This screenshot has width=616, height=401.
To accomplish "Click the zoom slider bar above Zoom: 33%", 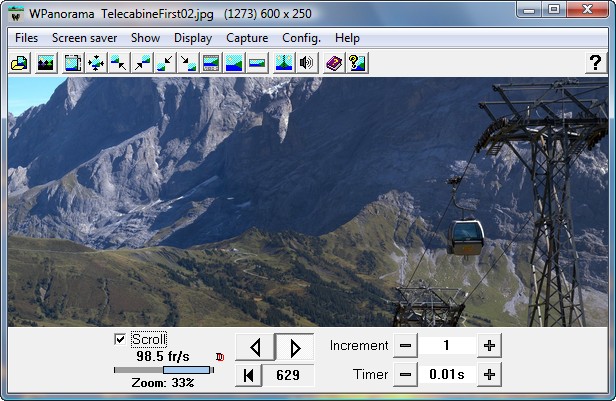I will 164,370.
